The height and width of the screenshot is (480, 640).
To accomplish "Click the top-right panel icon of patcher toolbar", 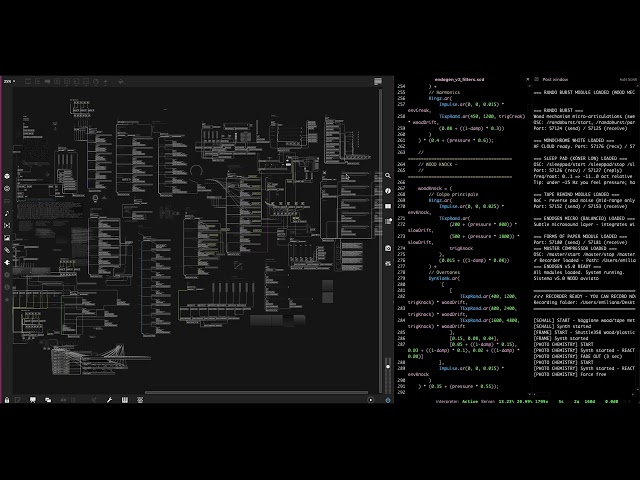I will click(x=378, y=82).
